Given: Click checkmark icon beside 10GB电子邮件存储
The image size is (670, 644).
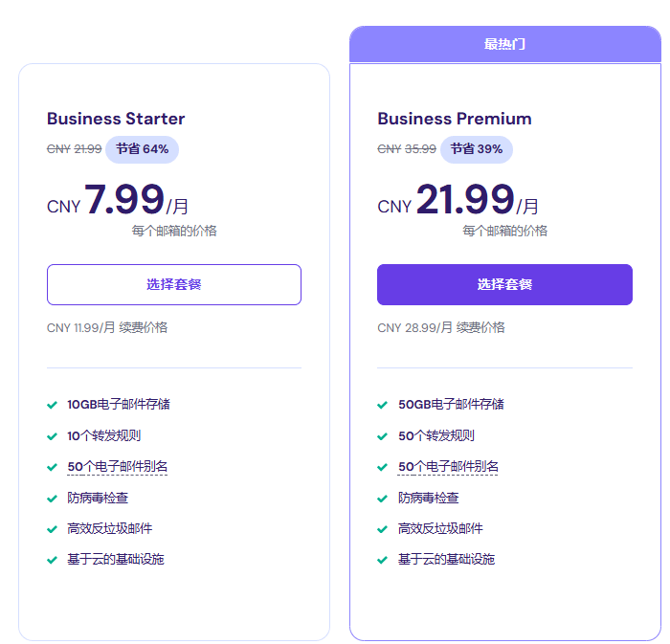Looking at the screenshot, I should click(53, 405).
